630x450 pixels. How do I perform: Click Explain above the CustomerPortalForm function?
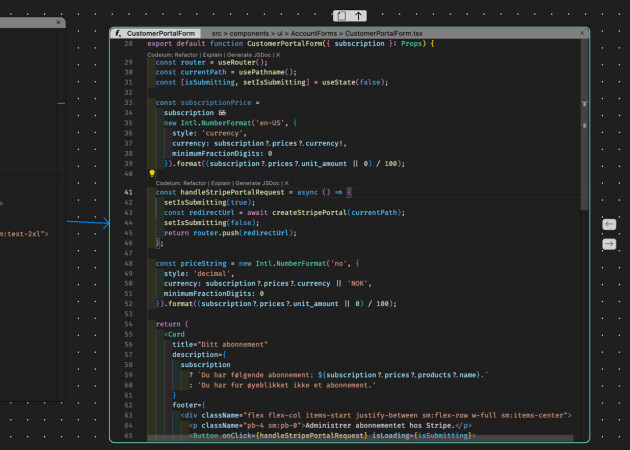(212, 55)
